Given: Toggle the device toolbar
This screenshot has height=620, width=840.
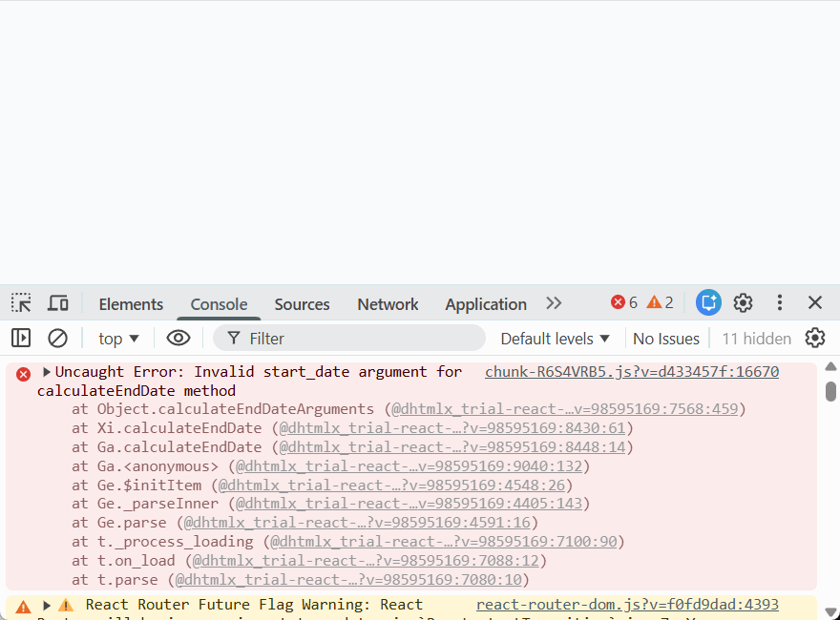Looking at the screenshot, I should 57,302.
